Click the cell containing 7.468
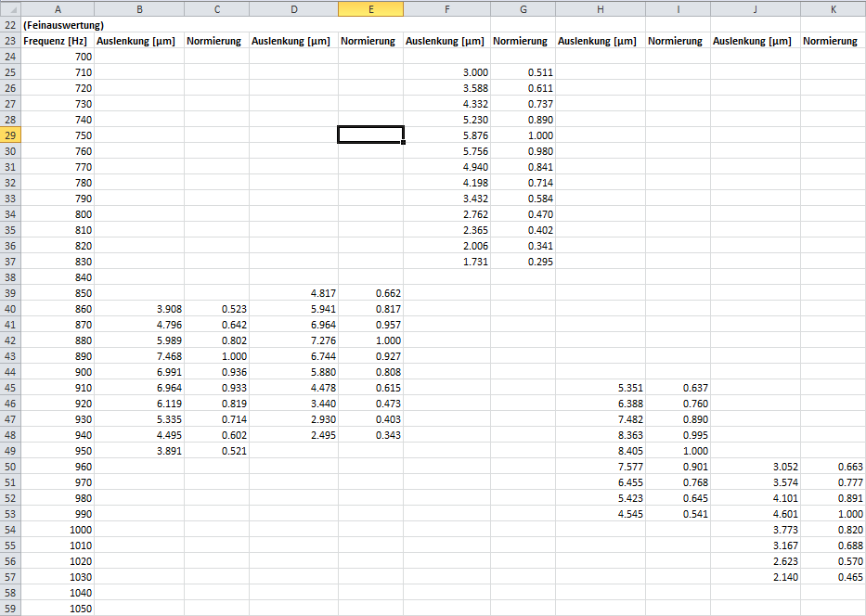Image resolution: width=866 pixels, height=616 pixels. tap(139, 355)
